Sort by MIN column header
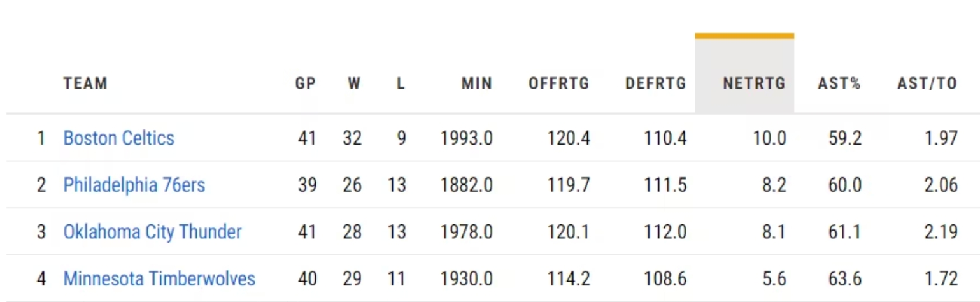 click(477, 83)
